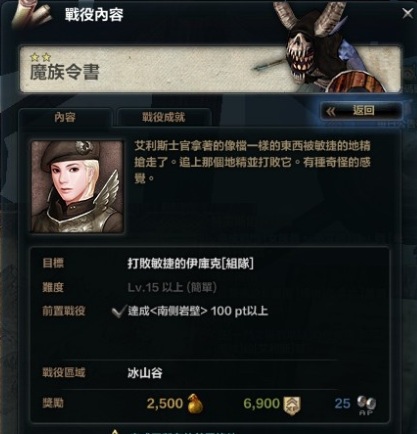417x434 pixels.
Task: Click the 返回 back button
Action: pyautogui.click(x=361, y=111)
